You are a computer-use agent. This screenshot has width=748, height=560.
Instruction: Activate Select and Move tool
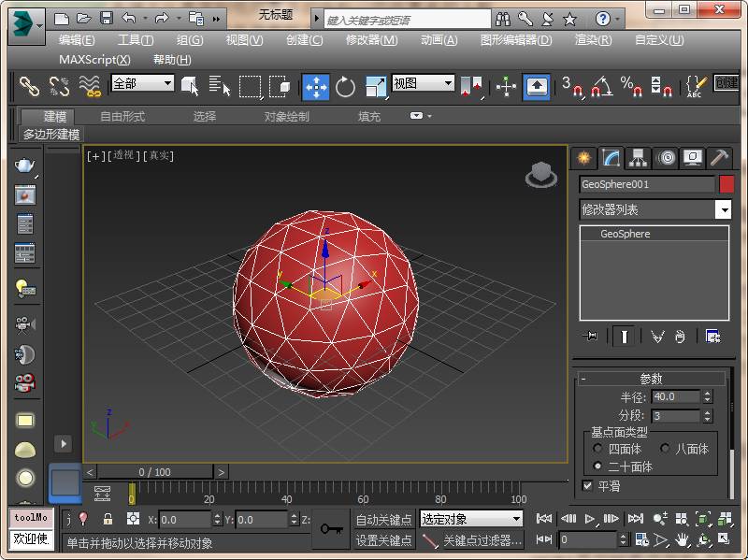(x=316, y=87)
